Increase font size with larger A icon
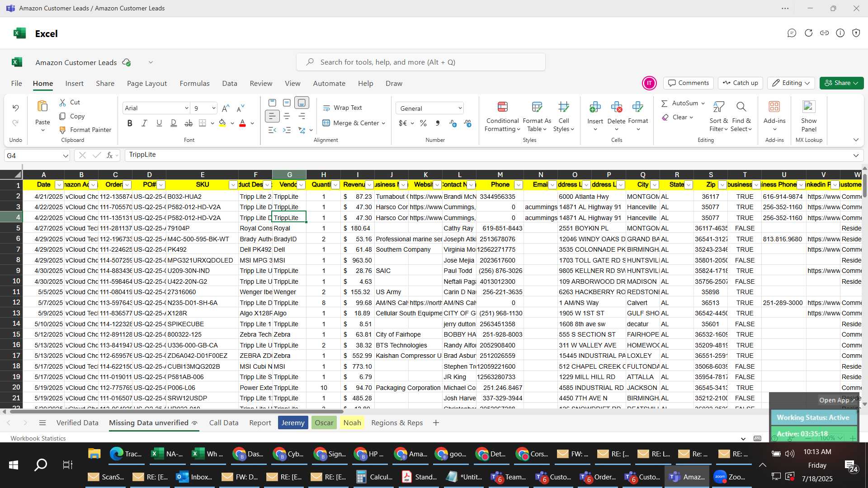The image size is (868, 488). click(226, 108)
